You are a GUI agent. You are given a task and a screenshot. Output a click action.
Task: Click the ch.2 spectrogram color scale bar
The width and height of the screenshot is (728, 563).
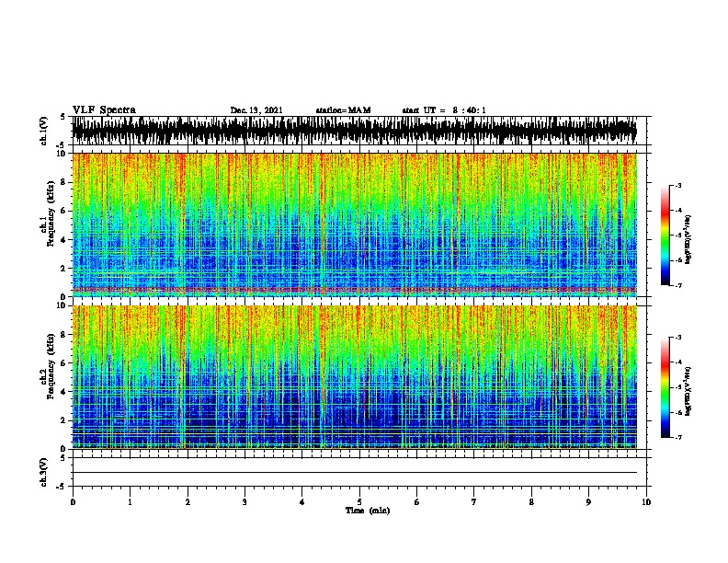[665, 387]
